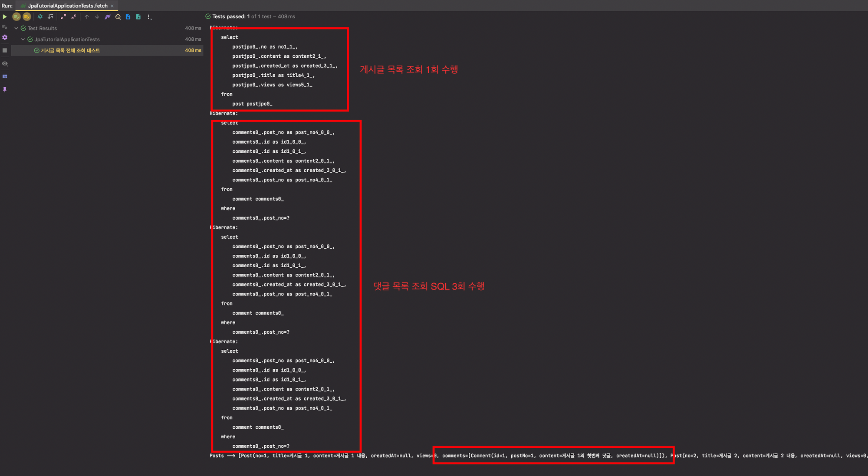Image resolution: width=868 pixels, height=476 pixels.
Task: Import tests from file icon
Action: click(x=128, y=17)
